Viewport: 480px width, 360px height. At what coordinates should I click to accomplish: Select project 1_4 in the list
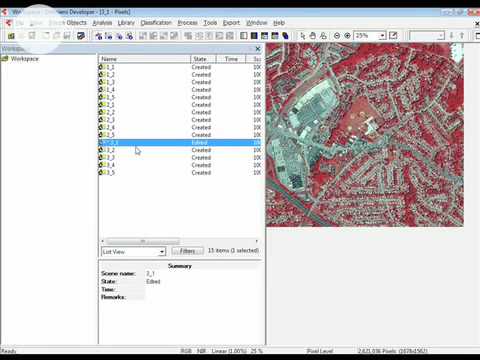tap(179, 90)
